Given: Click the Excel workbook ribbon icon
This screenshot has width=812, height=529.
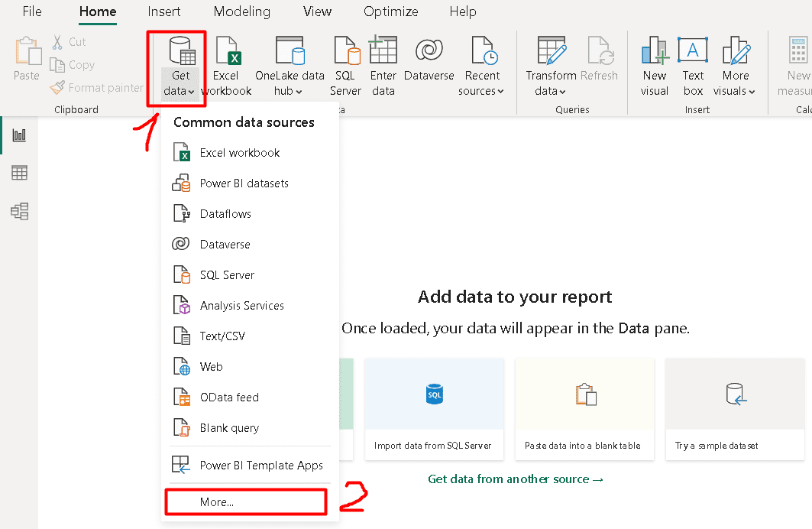Looking at the screenshot, I should point(226,67).
